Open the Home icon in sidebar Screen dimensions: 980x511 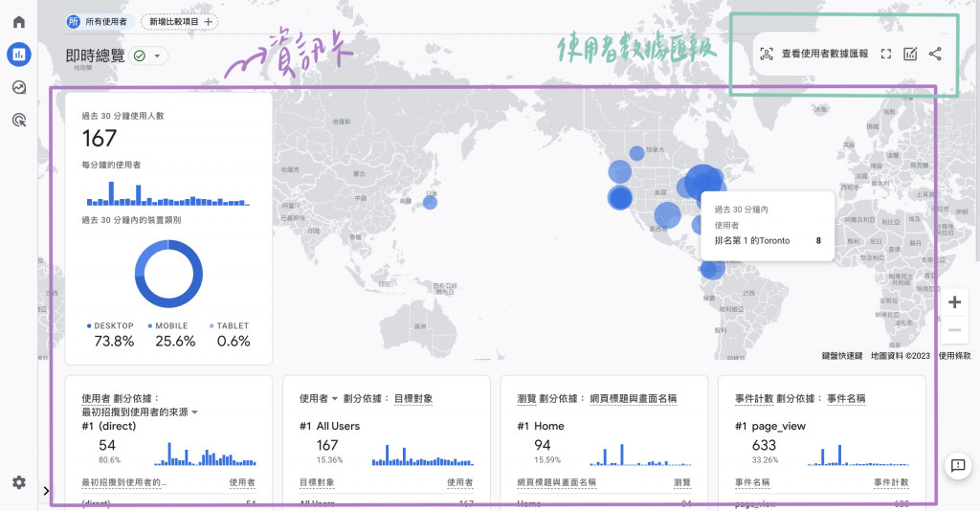coord(19,22)
